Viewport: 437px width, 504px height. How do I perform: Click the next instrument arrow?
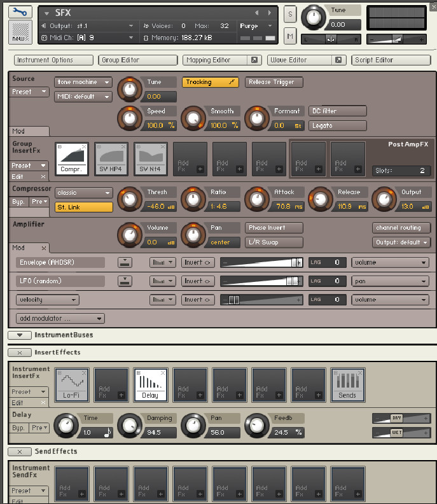pos(270,13)
